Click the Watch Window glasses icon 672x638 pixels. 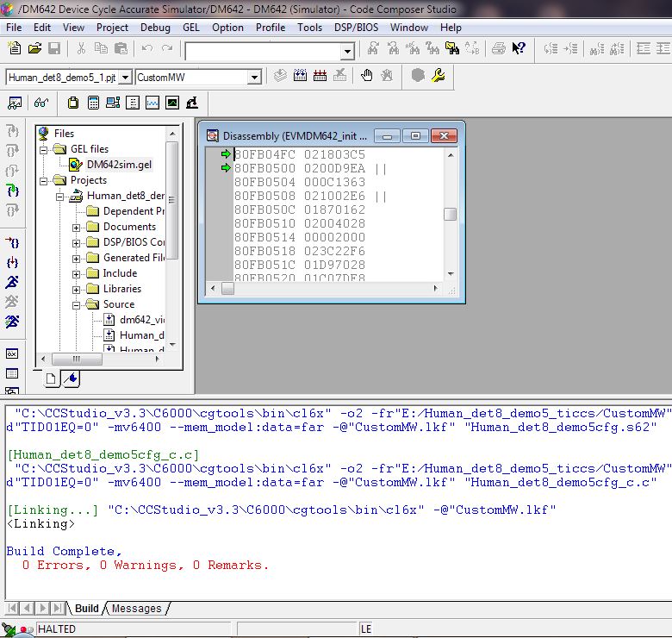pyautogui.click(x=41, y=103)
